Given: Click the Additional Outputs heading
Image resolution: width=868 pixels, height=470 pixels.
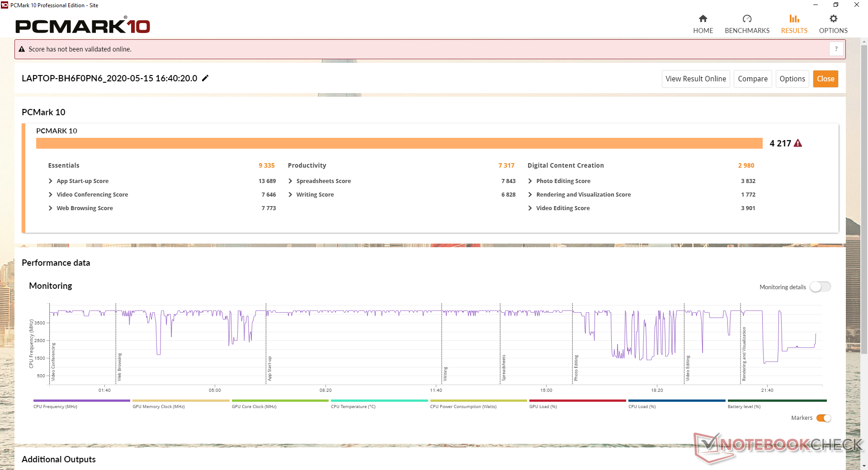Looking at the screenshot, I should [59, 459].
